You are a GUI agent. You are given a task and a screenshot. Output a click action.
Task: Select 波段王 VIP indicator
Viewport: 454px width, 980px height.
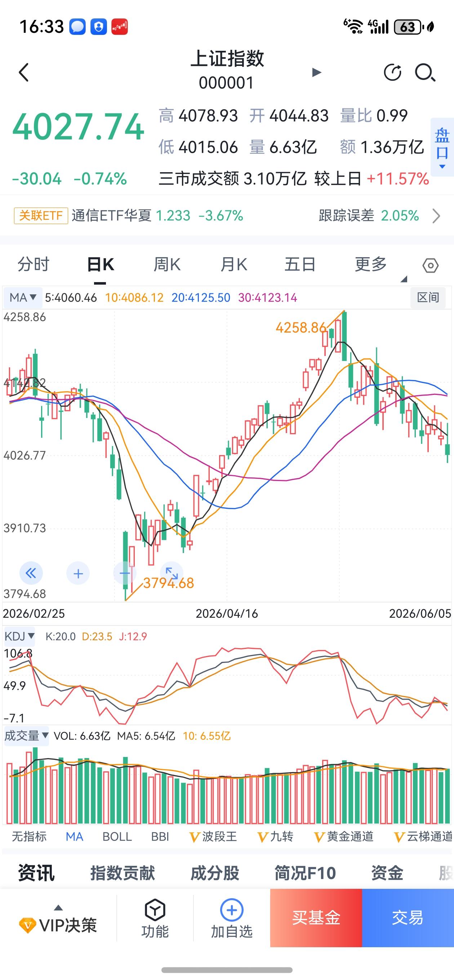pos(213,837)
